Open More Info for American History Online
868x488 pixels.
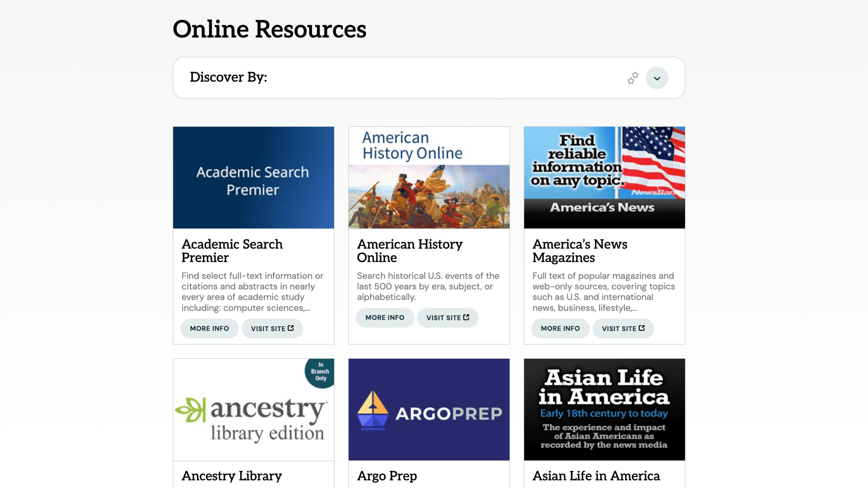(385, 318)
